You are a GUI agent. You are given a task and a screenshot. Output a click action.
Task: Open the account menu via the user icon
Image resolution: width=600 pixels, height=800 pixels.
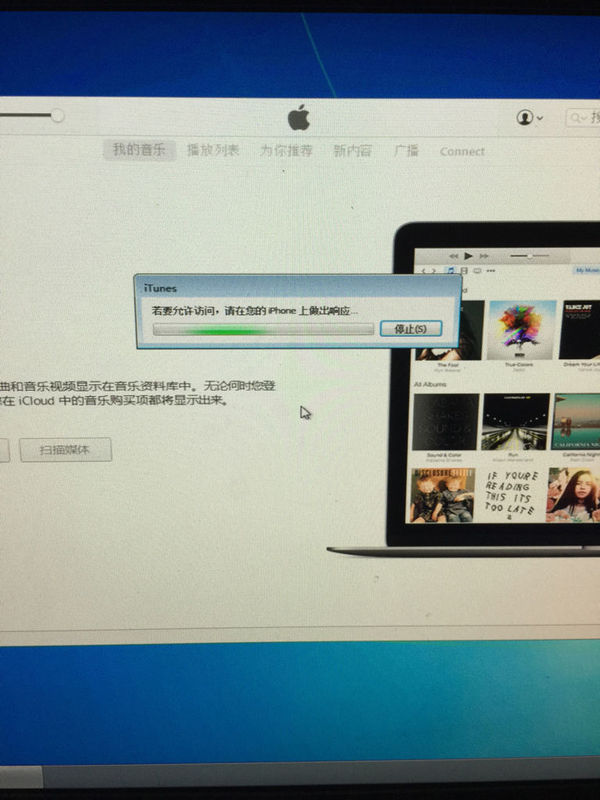click(529, 118)
